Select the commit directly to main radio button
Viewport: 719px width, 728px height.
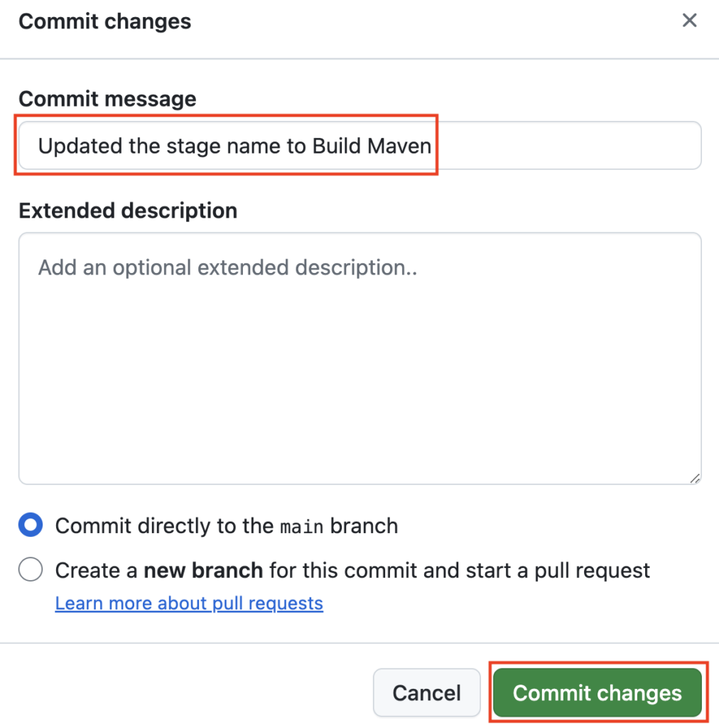click(x=31, y=525)
